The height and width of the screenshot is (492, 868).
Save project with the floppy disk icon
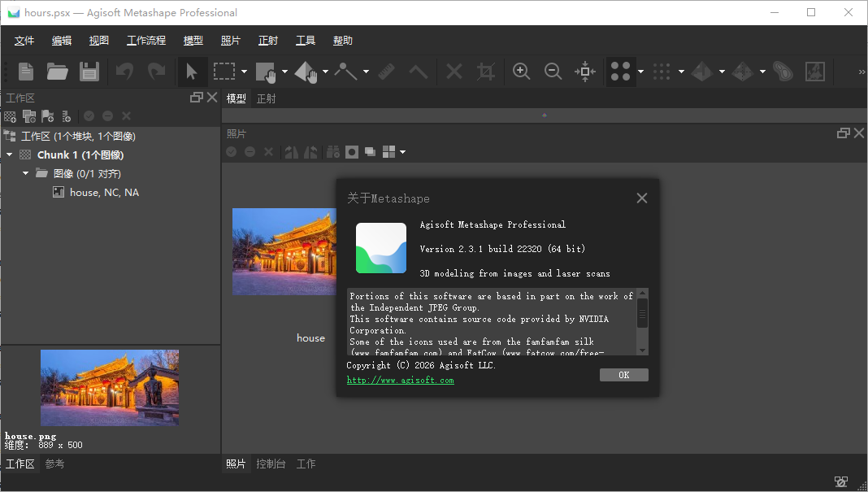(89, 72)
